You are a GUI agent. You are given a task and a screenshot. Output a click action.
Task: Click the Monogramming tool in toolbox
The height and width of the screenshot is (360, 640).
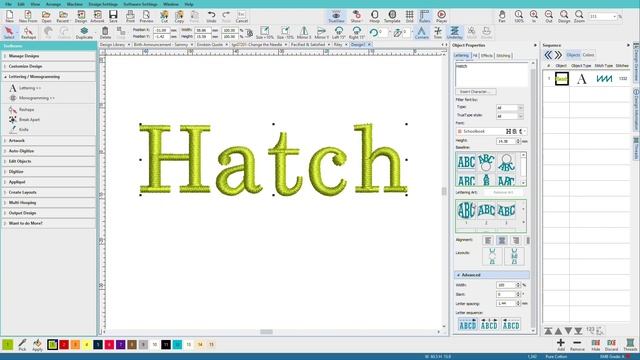(32, 98)
